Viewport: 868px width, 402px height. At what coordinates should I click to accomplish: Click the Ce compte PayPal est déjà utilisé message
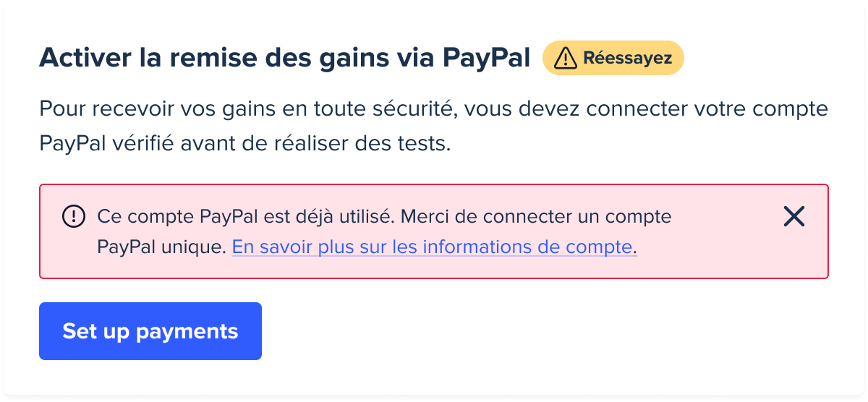click(x=246, y=216)
